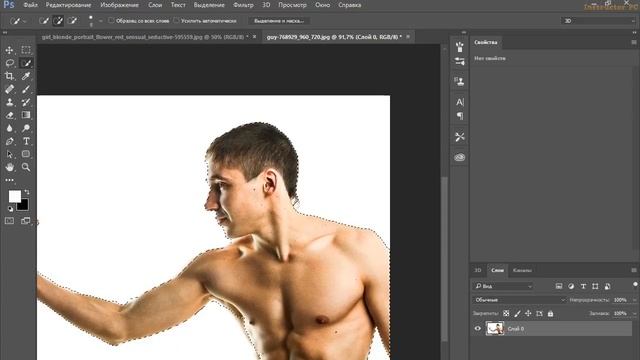Choose Subtract from selection mode
Viewport: 640px width, 360px height.
[72, 21]
